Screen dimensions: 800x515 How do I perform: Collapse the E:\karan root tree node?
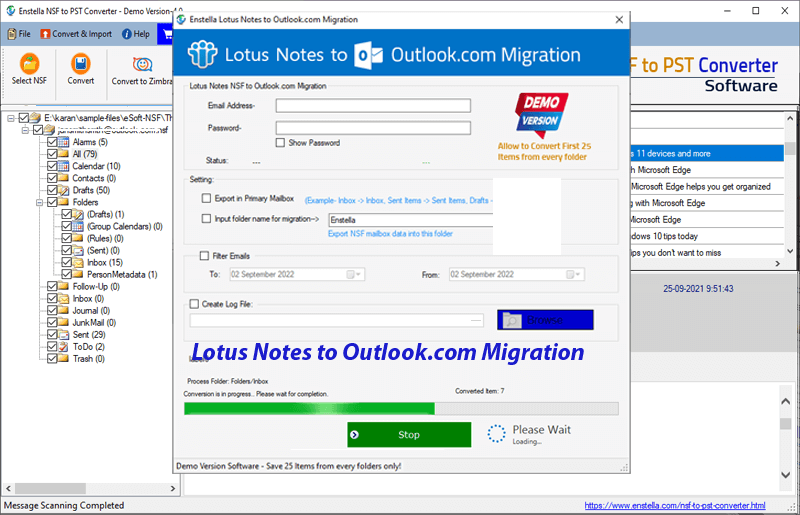[10, 118]
